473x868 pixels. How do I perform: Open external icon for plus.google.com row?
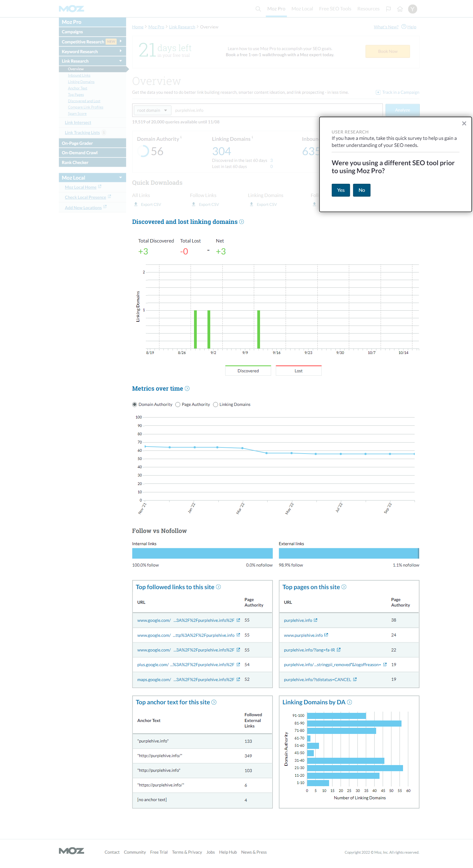(238, 665)
